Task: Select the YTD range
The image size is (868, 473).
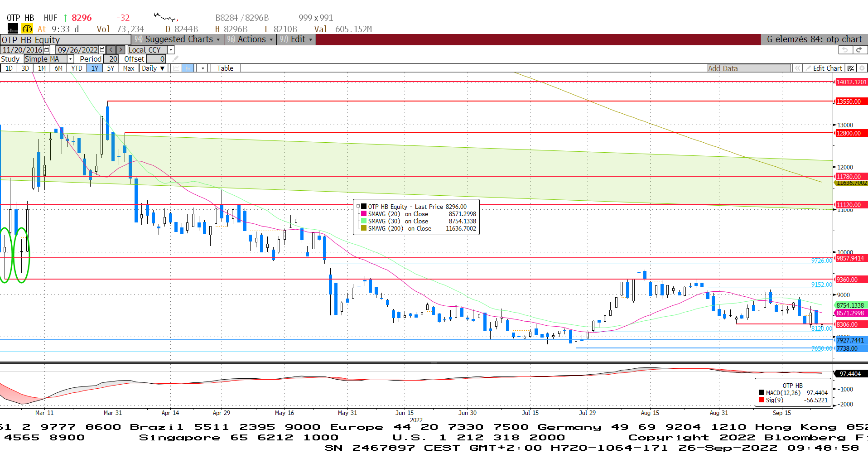Action: (77, 68)
